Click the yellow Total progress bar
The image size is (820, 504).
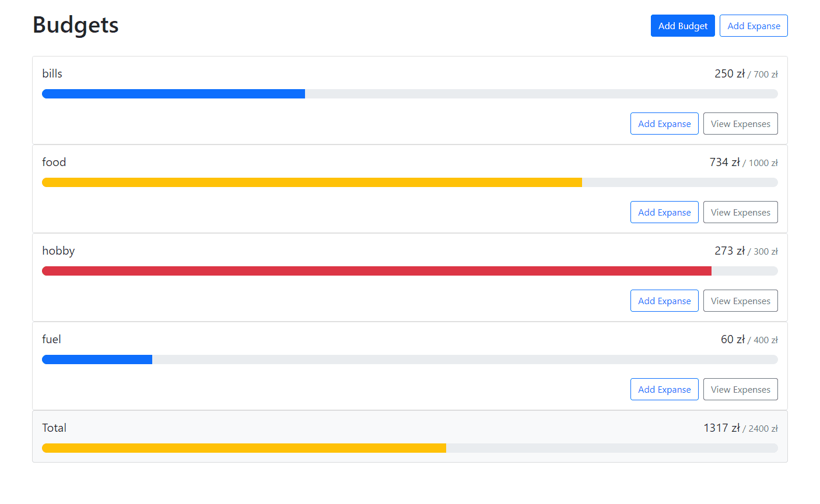coord(244,448)
